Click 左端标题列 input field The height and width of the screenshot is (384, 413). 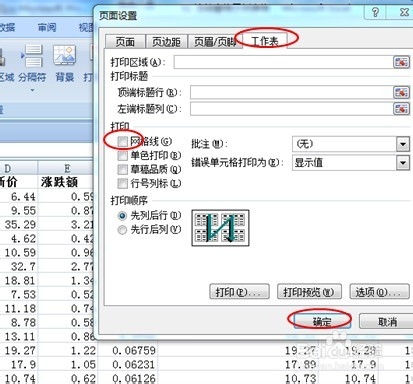[x=292, y=108]
